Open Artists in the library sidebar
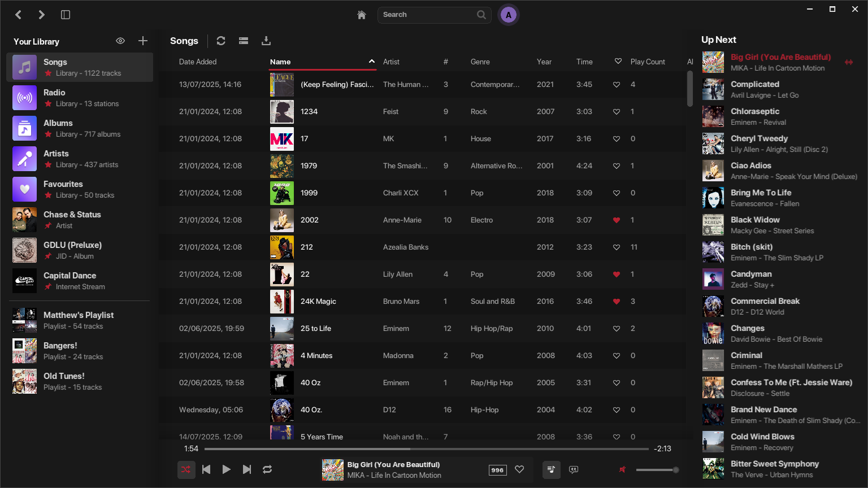Image resolution: width=868 pixels, height=488 pixels. [80, 159]
